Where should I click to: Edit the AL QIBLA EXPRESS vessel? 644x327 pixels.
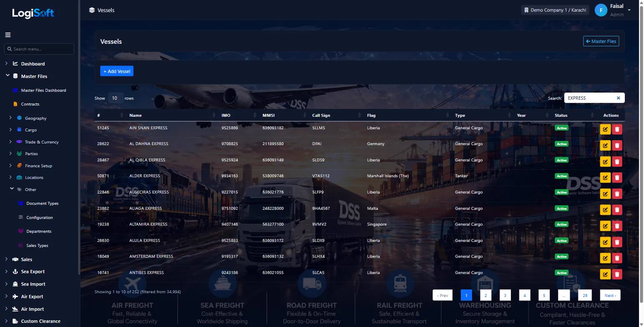pyautogui.click(x=605, y=161)
